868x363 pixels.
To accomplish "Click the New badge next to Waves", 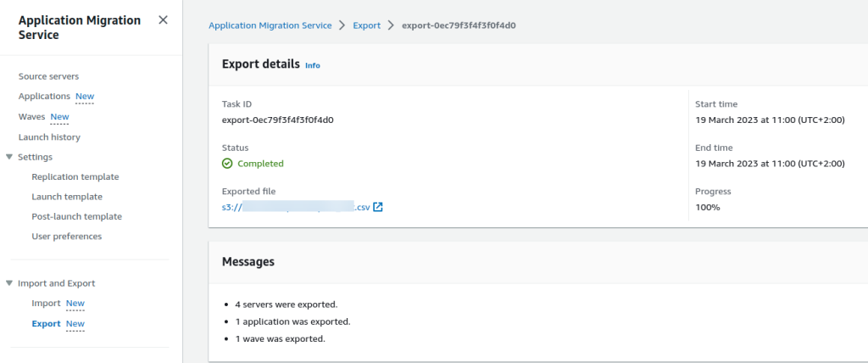I will [60, 117].
